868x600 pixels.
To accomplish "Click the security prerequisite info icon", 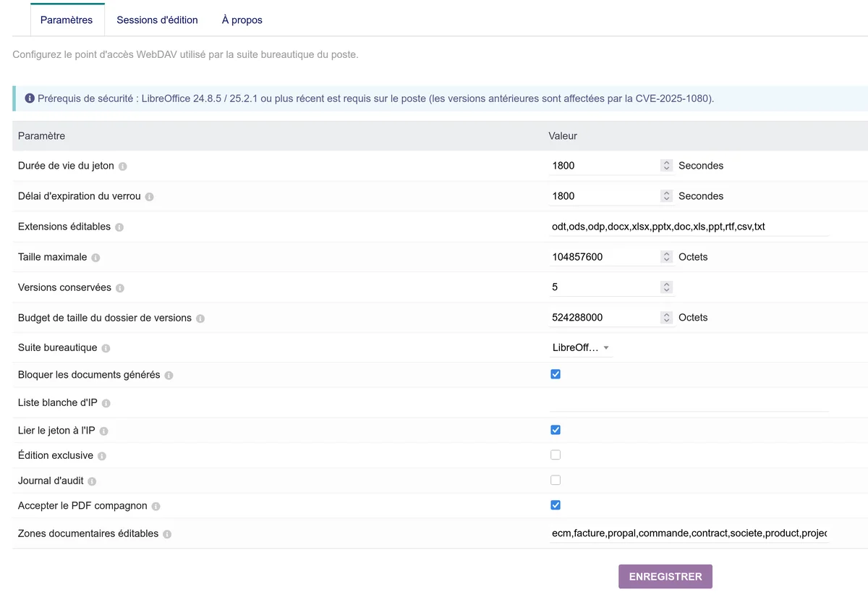I will [30, 98].
